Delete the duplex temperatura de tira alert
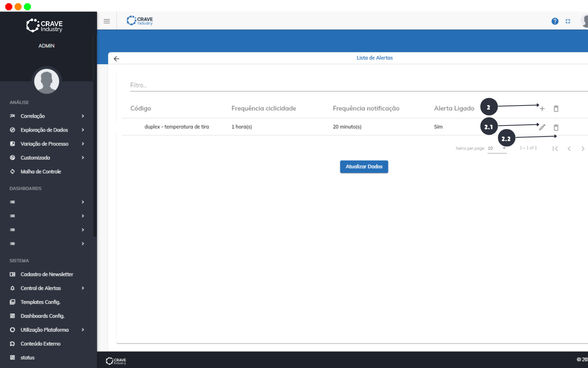Viewport: 588px width, 368px height. pyautogui.click(x=556, y=127)
